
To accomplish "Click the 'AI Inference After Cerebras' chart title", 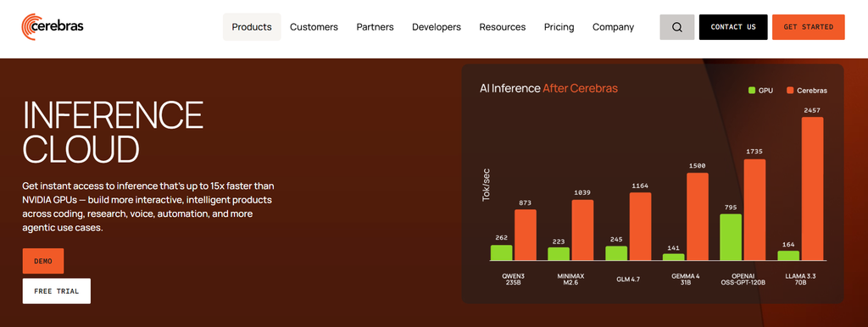I will 548,88.
